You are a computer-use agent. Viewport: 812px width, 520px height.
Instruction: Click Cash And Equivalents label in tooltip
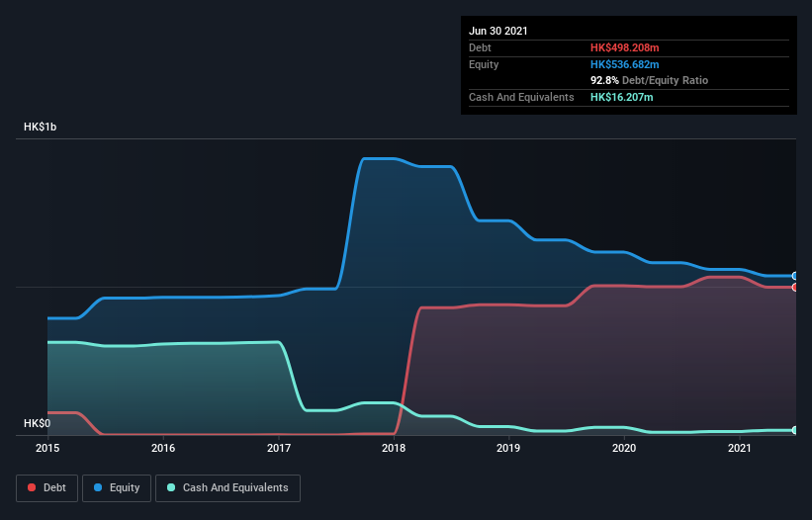point(521,97)
